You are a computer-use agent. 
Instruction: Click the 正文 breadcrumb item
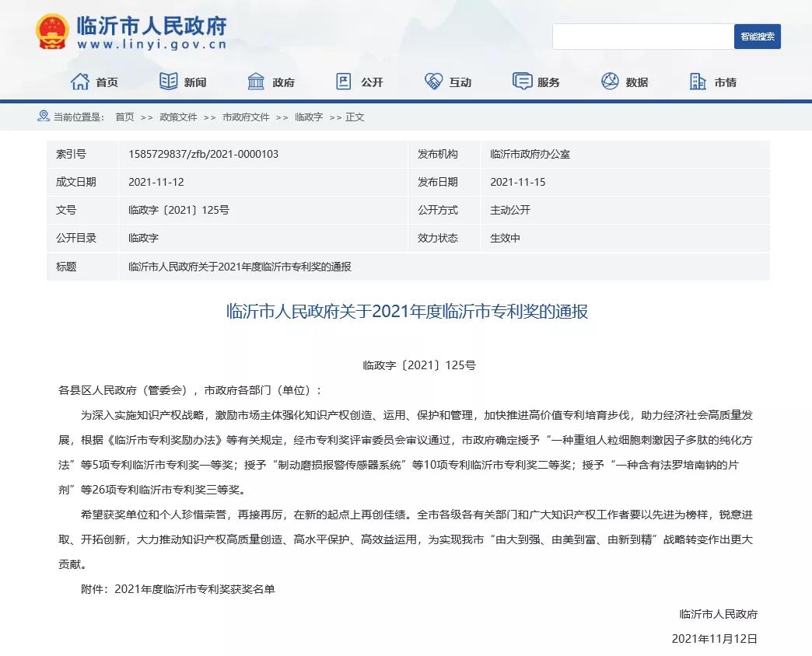click(x=355, y=117)
